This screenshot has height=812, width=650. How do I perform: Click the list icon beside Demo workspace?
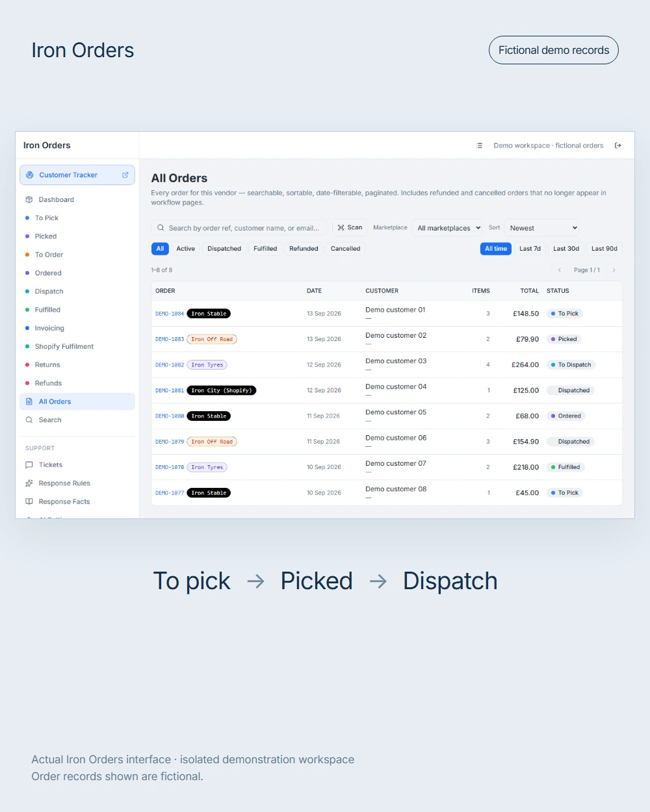pyautogui.click(x=480, y=146)
